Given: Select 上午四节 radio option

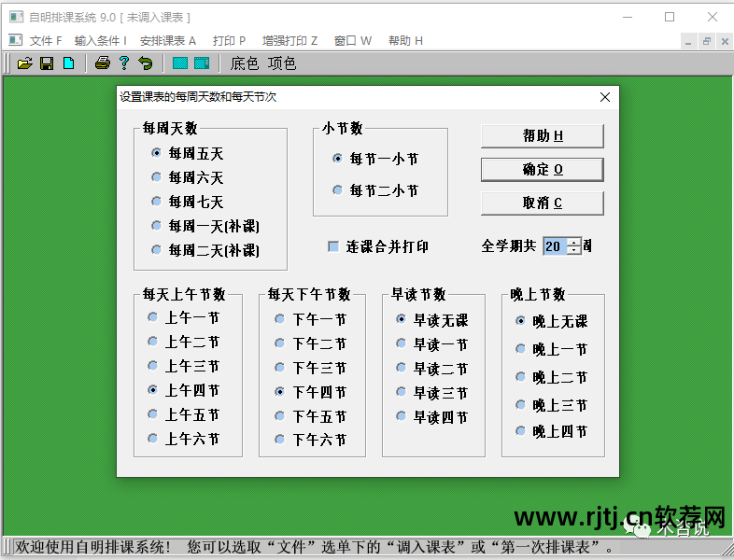Looking at the screenshot, I should tap(183, 390).
